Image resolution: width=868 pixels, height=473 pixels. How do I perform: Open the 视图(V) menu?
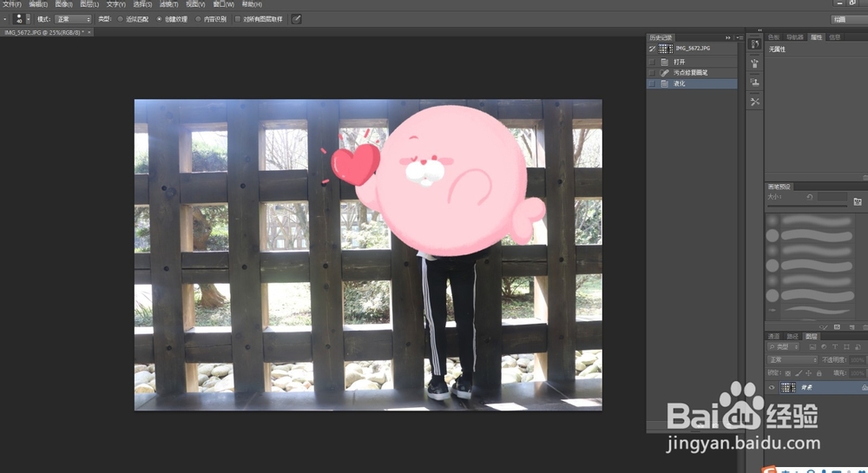(x=195, y=3)
